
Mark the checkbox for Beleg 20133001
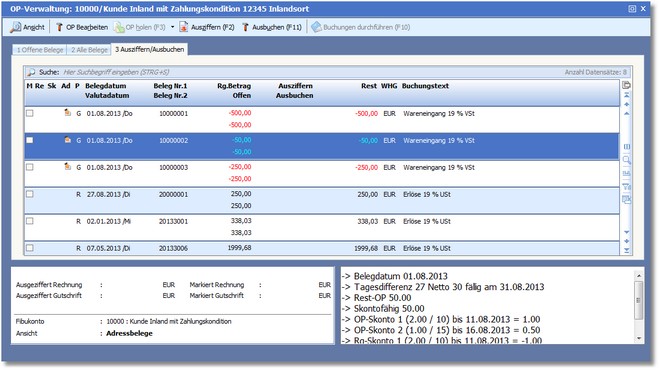pyautogui.click(x=30, y=221)
